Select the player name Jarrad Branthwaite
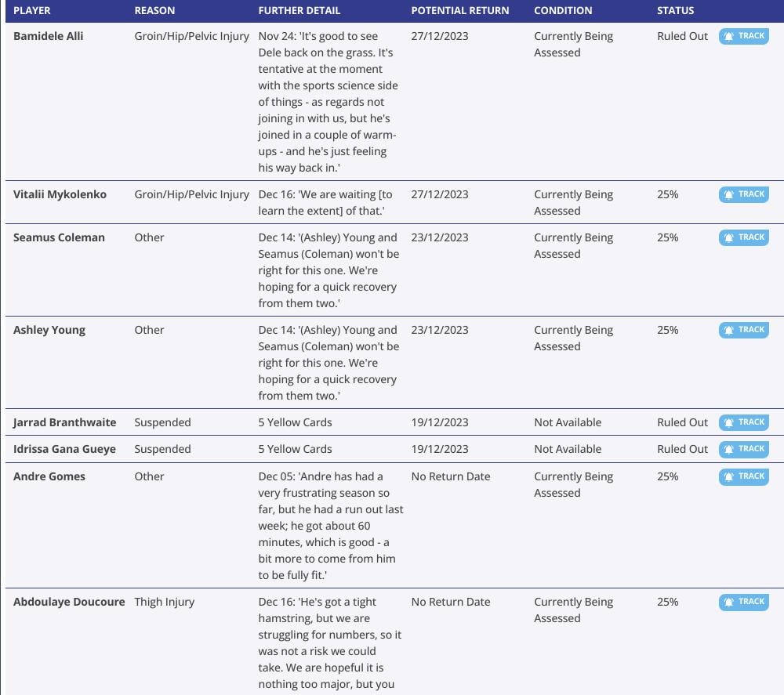 (64, 422)
